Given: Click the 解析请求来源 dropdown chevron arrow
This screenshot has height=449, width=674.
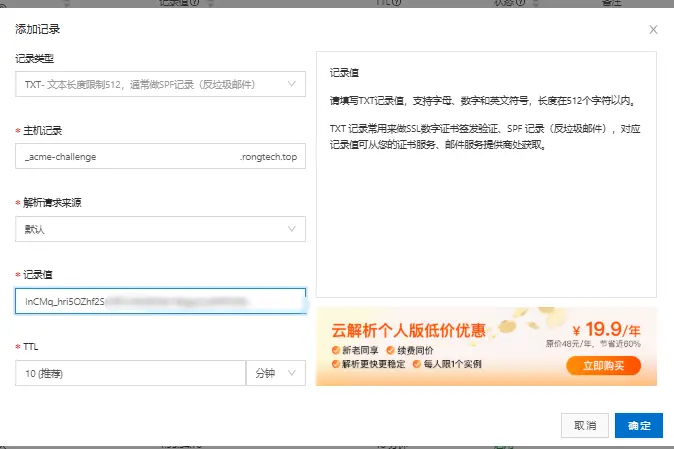Looking at the screenshot, I should coord(291,229).
